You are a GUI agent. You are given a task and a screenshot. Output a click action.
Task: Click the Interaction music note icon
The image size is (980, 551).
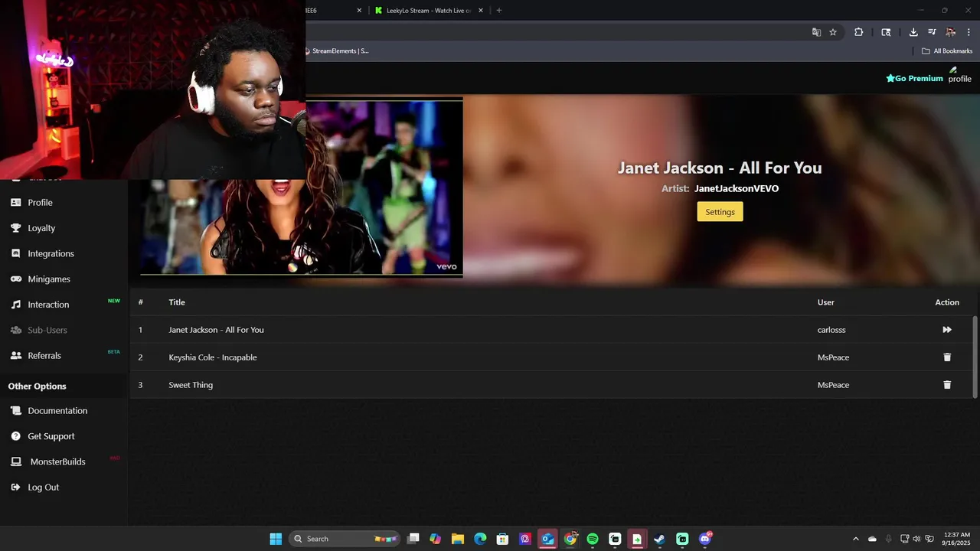click(x=15, y=305)
